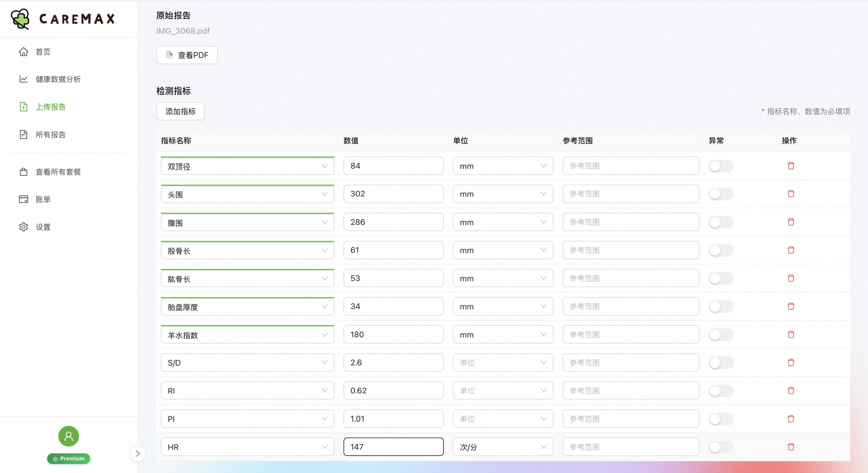This screenshot has height=473, width=868.
Task: Delete the 腹围 row with trash icon
Action: [x=791, y=222]
